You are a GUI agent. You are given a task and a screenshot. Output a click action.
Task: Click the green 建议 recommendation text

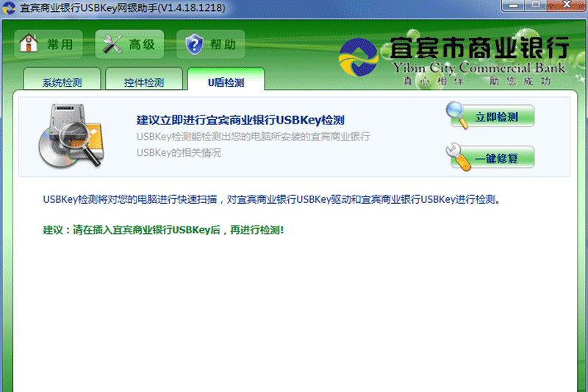point(163,230)
